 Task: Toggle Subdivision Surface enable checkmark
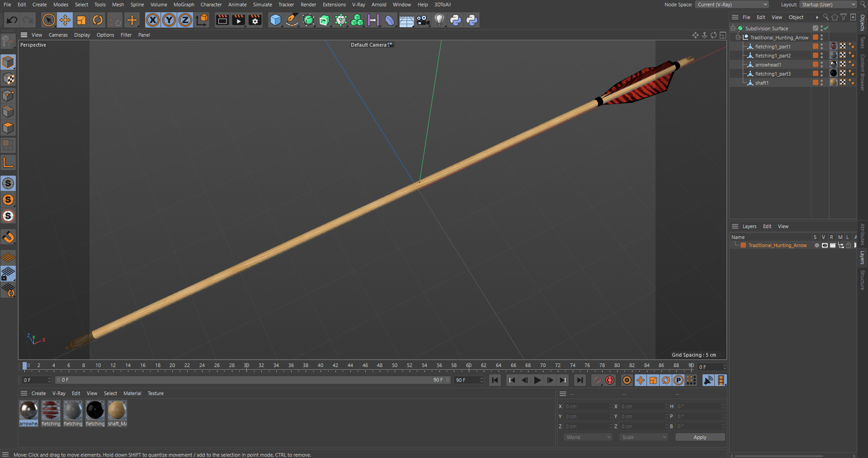826,28
